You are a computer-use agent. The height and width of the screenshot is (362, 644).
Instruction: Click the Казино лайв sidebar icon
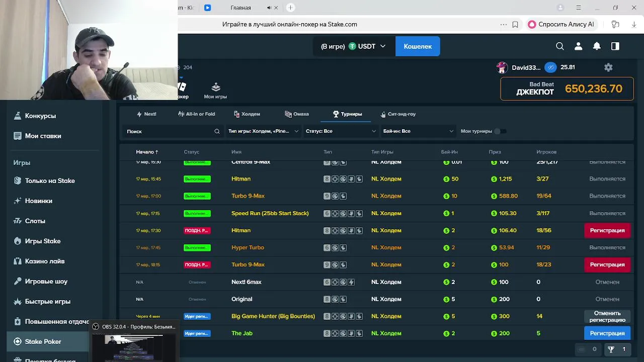18,261
